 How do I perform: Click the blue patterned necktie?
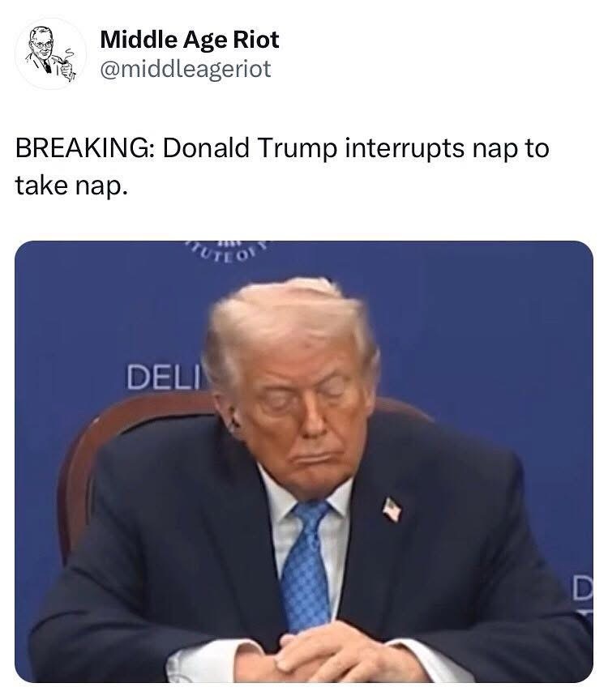pos(307,567)
